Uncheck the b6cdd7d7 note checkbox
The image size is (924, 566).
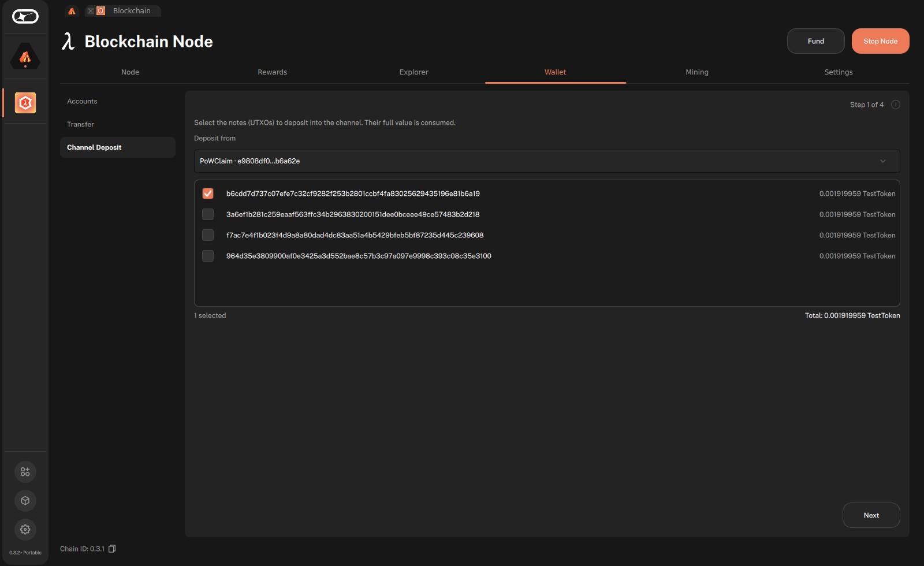pos(208,193)
